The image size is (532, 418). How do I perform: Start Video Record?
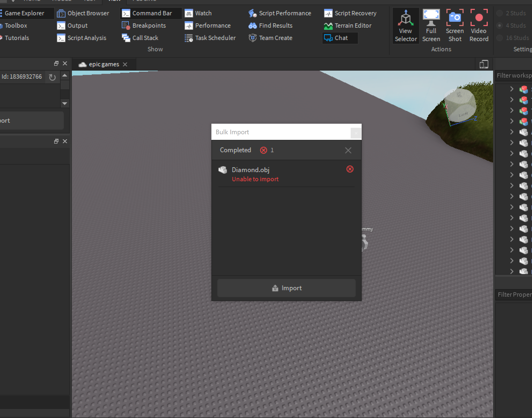(x=479, y=26)
